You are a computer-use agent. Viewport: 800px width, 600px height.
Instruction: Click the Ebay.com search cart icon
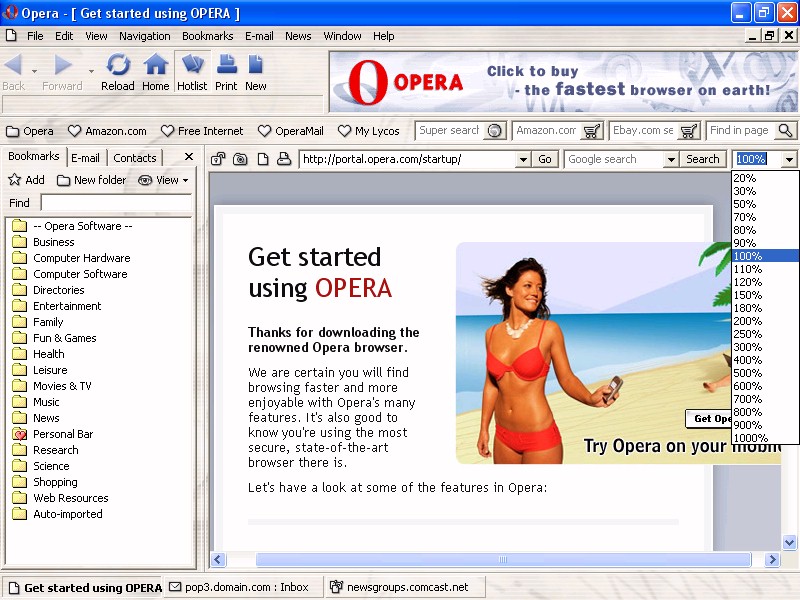[689, 131]
